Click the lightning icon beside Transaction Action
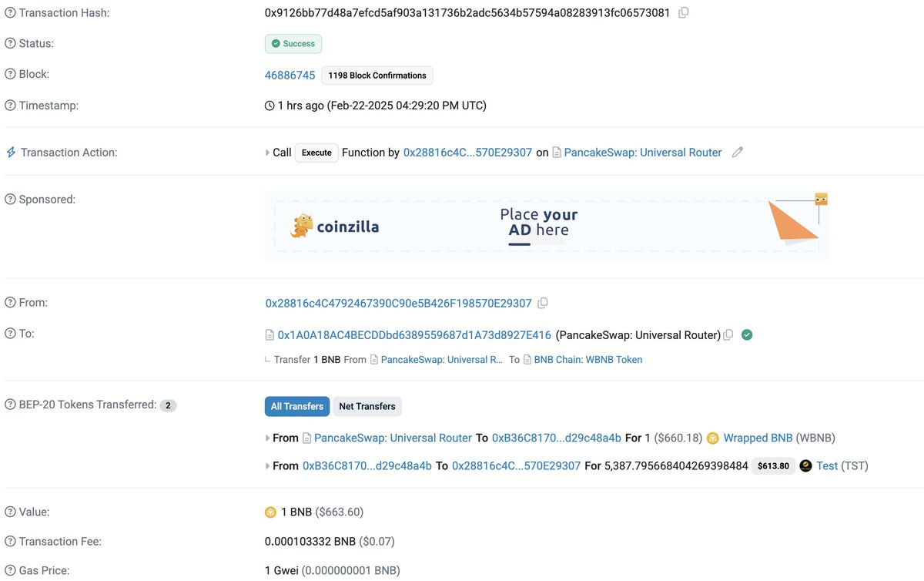 point(11,153)
